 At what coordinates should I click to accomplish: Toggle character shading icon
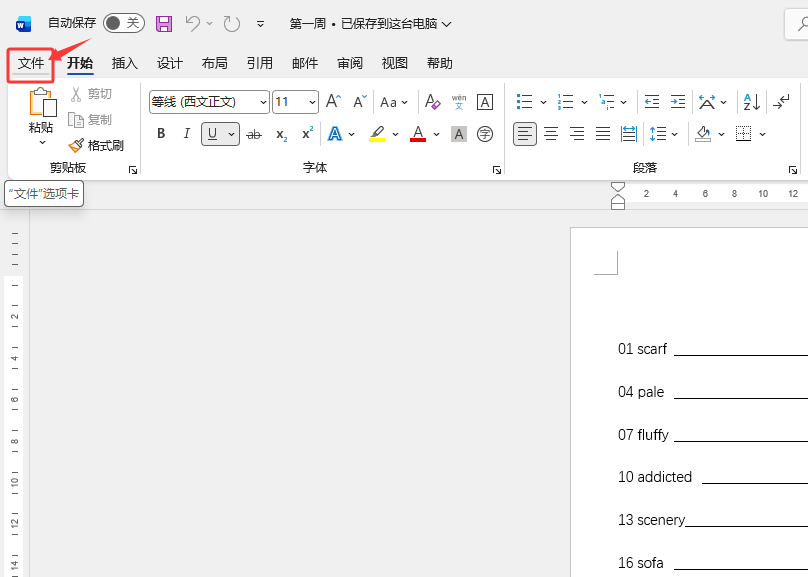(x=459, y=134)
